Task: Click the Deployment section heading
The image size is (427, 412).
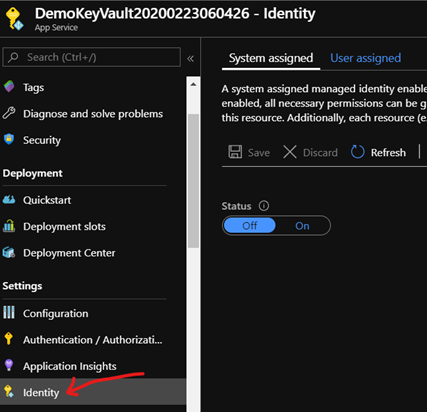Action: point(32,173)
